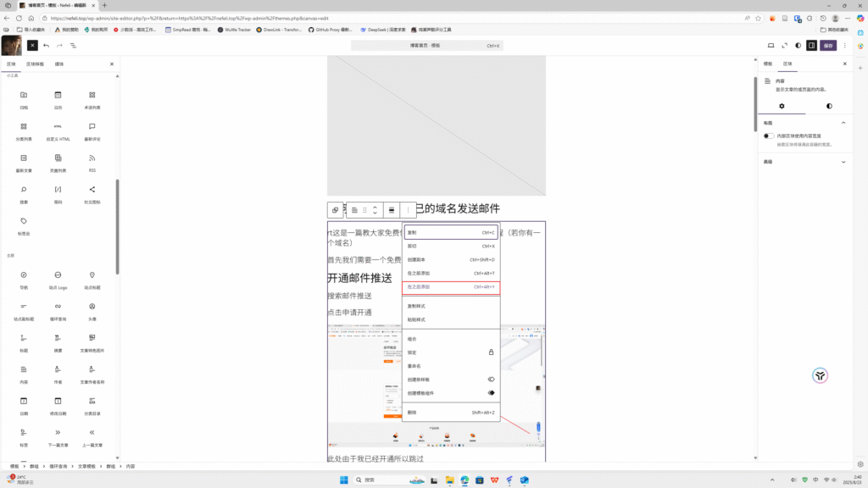The width and height of the screenshot is (868, 488).
Task: Choose 复制 (Copy) from block menu
Action: tap(451, 232)
